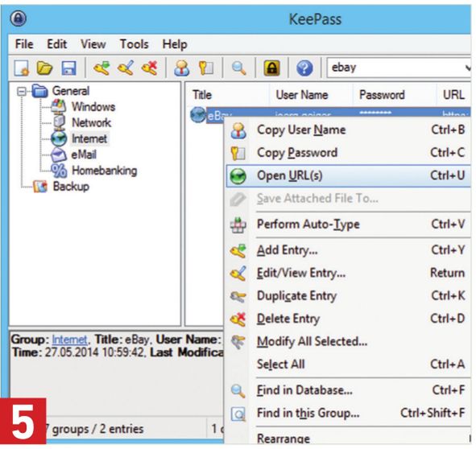Click the Delete Entry toolbar key icon

point(149,68)
